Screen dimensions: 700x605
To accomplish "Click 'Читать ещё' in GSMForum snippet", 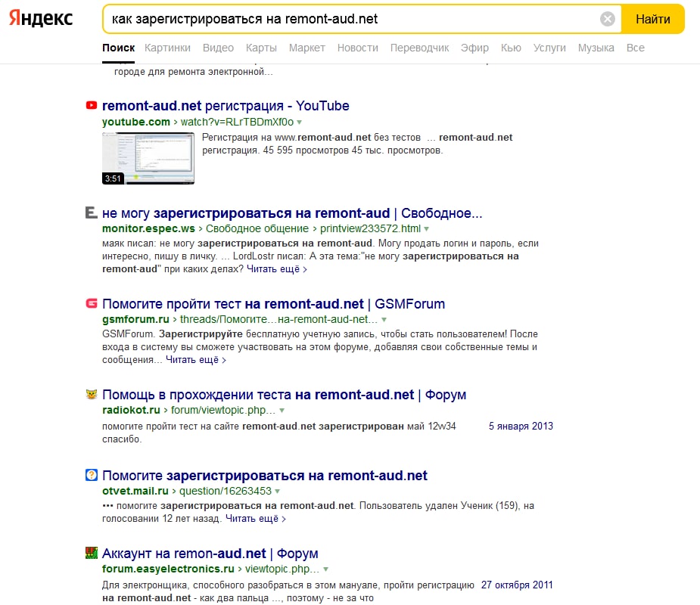I will tap(196, 360).
